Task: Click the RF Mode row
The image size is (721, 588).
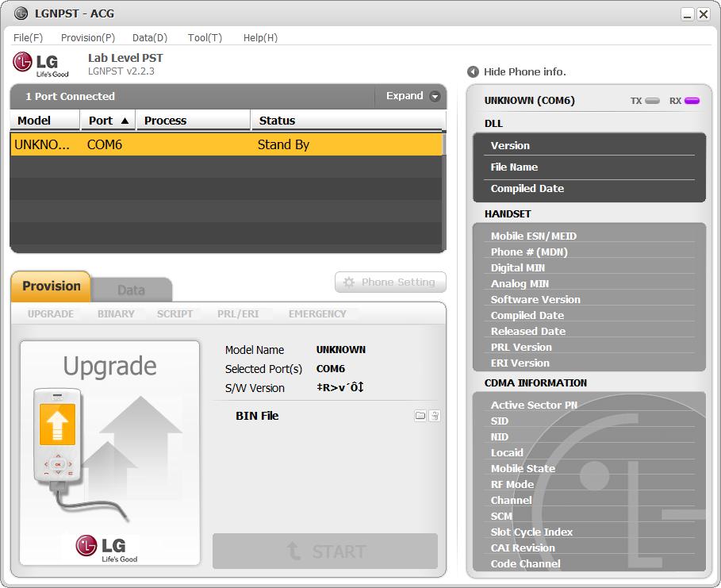Action: click(x=589, y=485)
